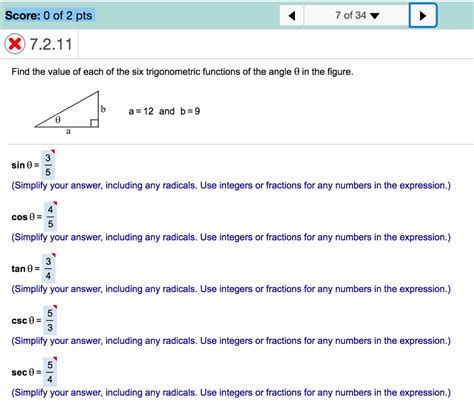Click the 'Score: 0 of 2 pts' text
474x413 pixels.
click(49, 15)
